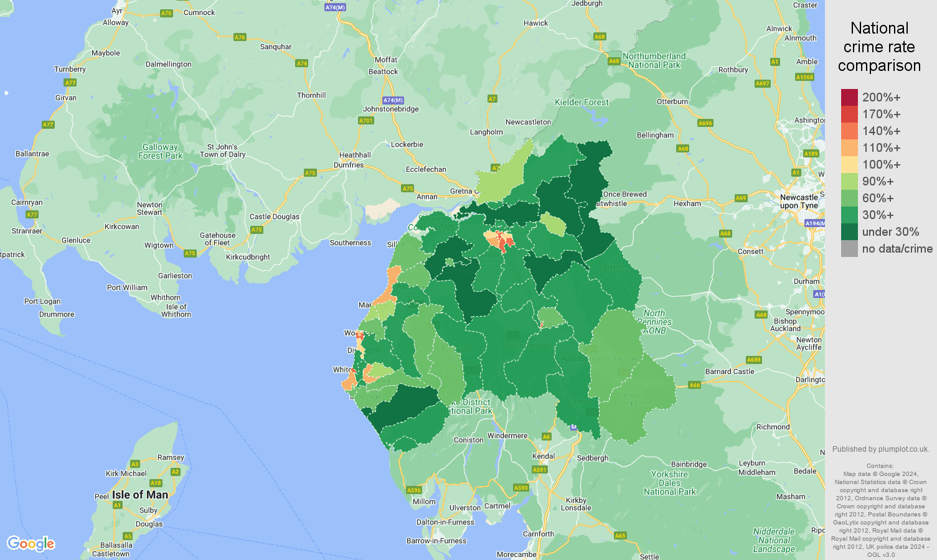Click the A3 road shield near Kirk Michael
This screenshot has width=937, height=560.
[x=135, y=464]
